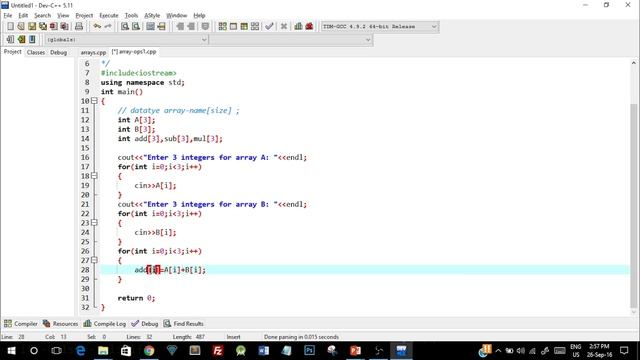Screen dimensions: 640x360
Task: Show hidden system tray icons chevron
Action: [x=498, y=351]
